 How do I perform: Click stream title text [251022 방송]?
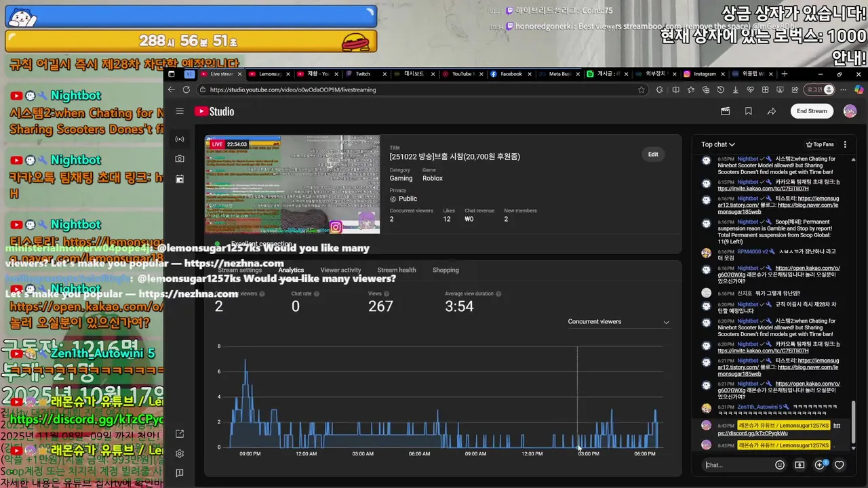(455, 157)
